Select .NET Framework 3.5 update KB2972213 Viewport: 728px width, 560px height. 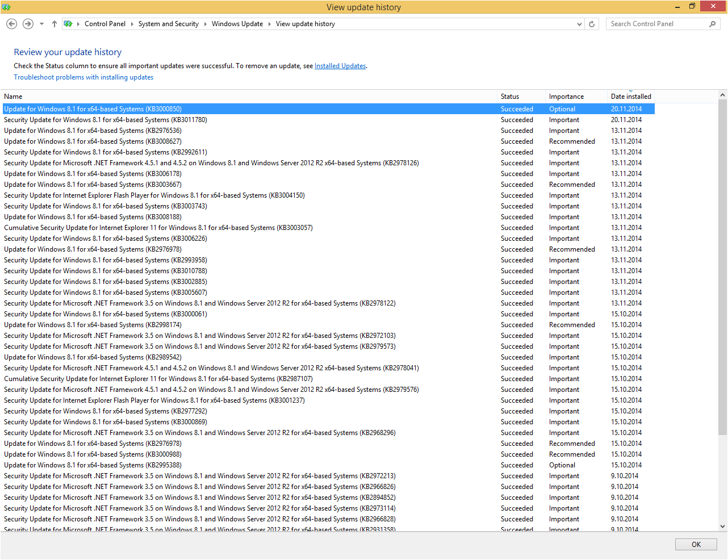(x=328, y=476)
